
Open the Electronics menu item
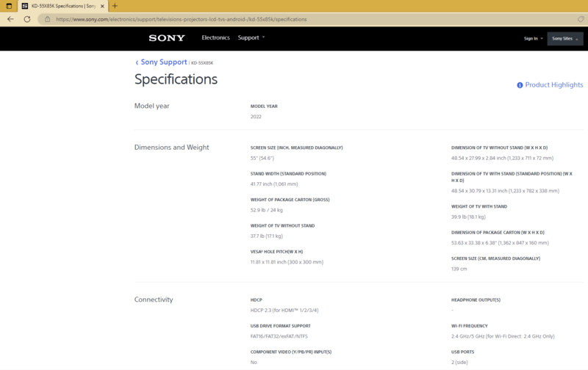215,38
